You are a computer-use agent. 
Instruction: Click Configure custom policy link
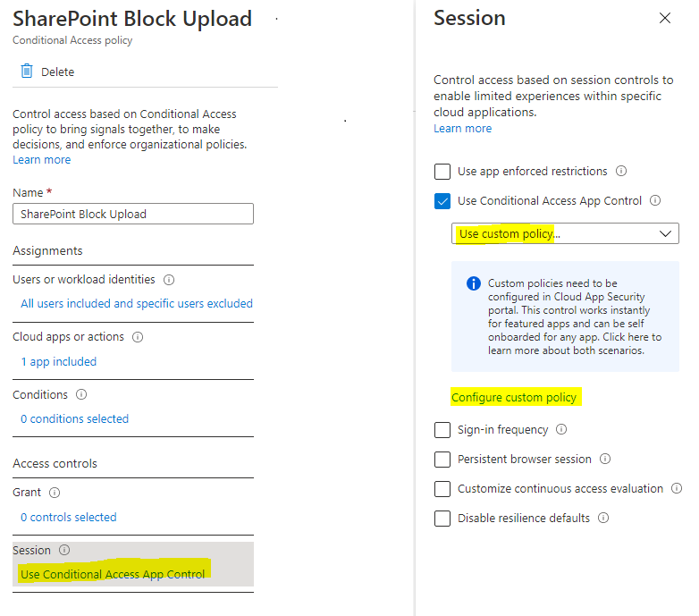point(514,397)
